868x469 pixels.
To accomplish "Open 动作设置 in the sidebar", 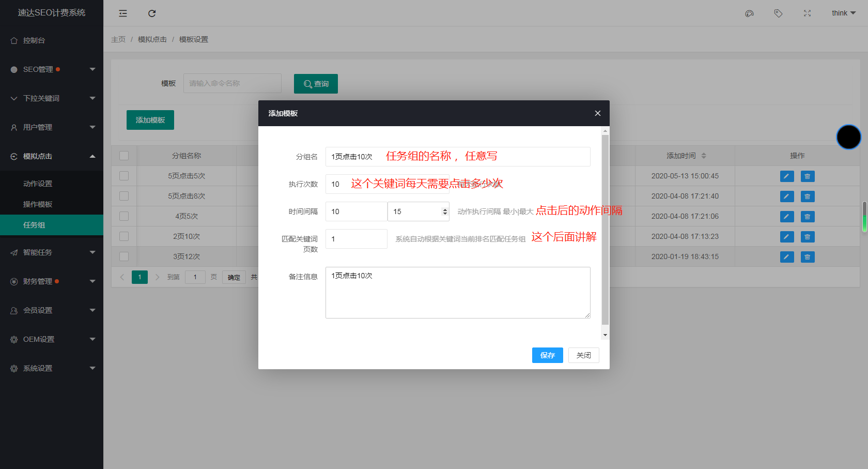I will point(38,184).
